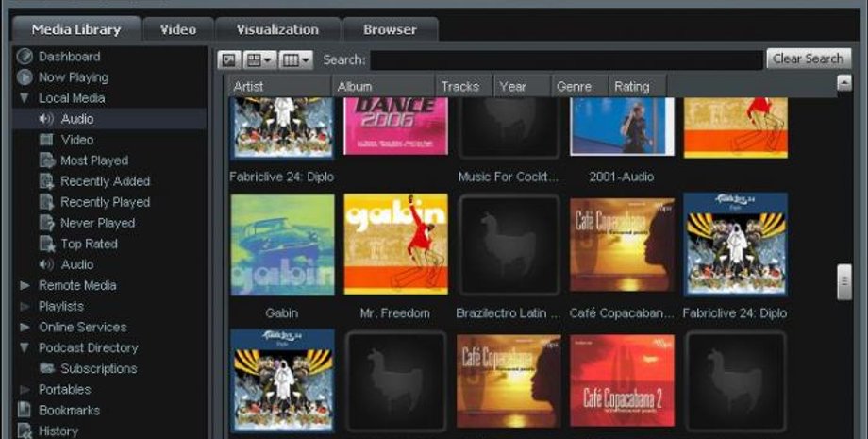The image size is (868, 439).
Task: Select Video under Local Media
Action: coord(76,140)
